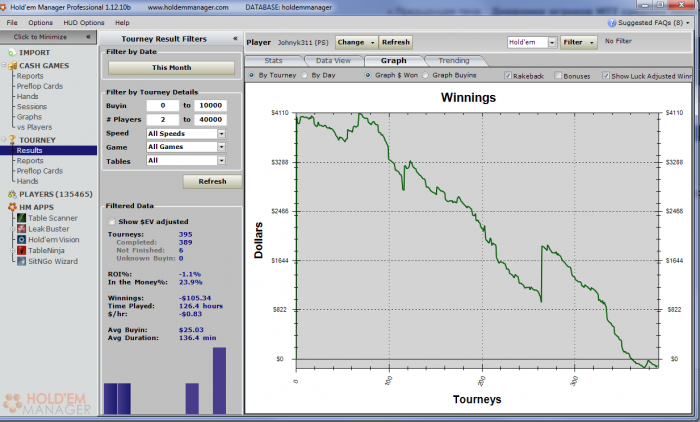Collapse the Tourney Result Filters panel arrows
The width and height of the screenshot is (700, 422).
235,39
